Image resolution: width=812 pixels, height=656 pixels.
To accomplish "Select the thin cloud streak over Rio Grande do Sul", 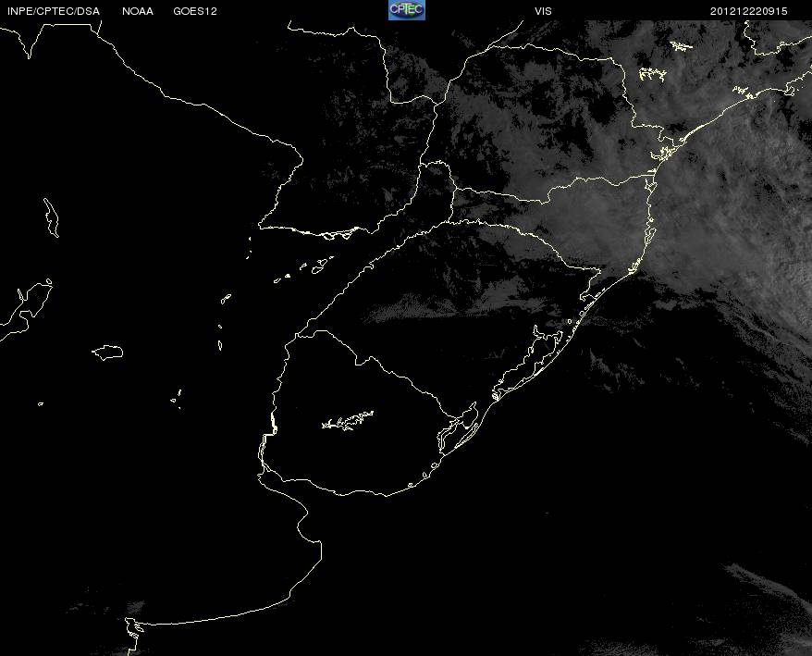I will [414, 313].
